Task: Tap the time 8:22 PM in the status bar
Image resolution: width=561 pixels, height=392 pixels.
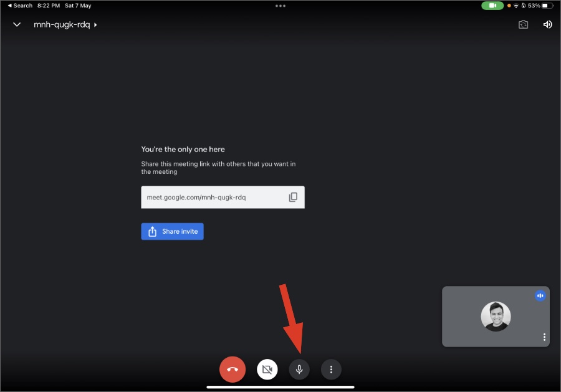Action: pyautogui.click(x=49, y=6)
